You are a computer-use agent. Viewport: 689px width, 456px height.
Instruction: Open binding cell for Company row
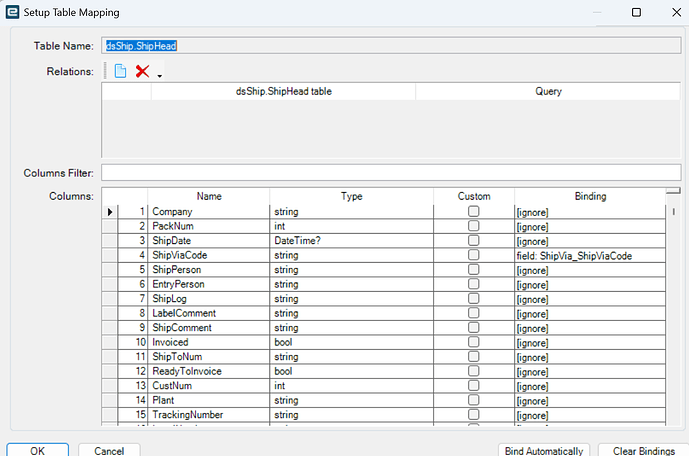coord(590,212)
